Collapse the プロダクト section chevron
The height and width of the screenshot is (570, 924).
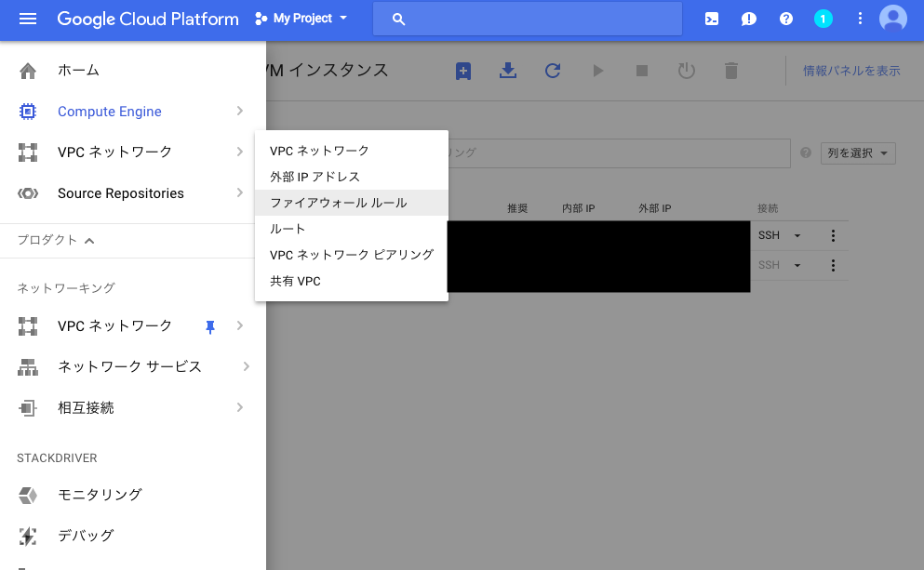tap(89, 240)
